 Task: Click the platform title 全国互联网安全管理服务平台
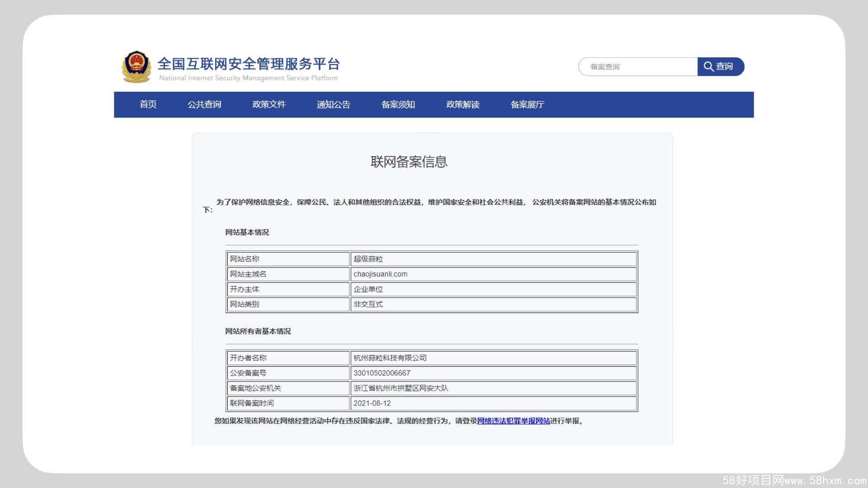(x=249, y=64)
